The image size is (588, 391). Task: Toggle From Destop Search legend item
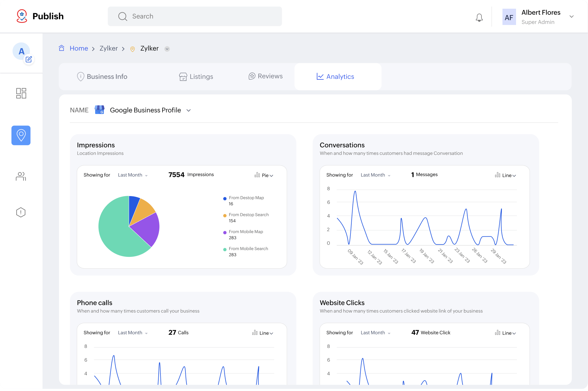(x=246, y=217)
